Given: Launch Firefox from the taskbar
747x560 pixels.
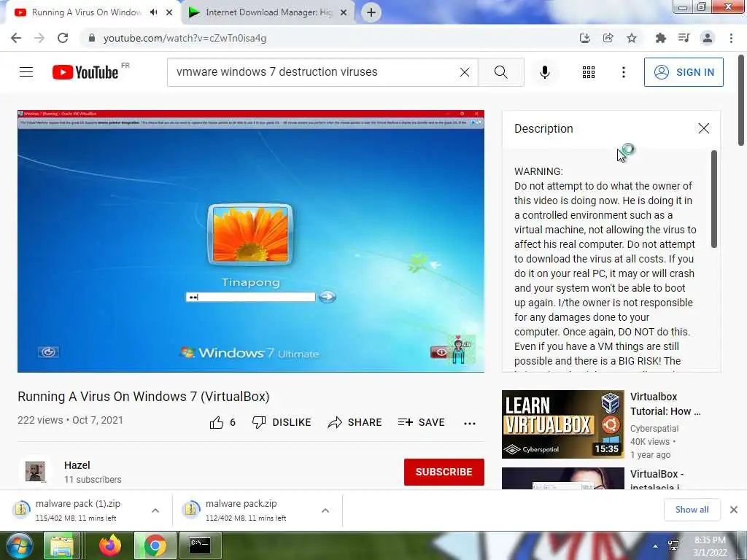Looking at the screenshot, I should click(x=109, y=545).
